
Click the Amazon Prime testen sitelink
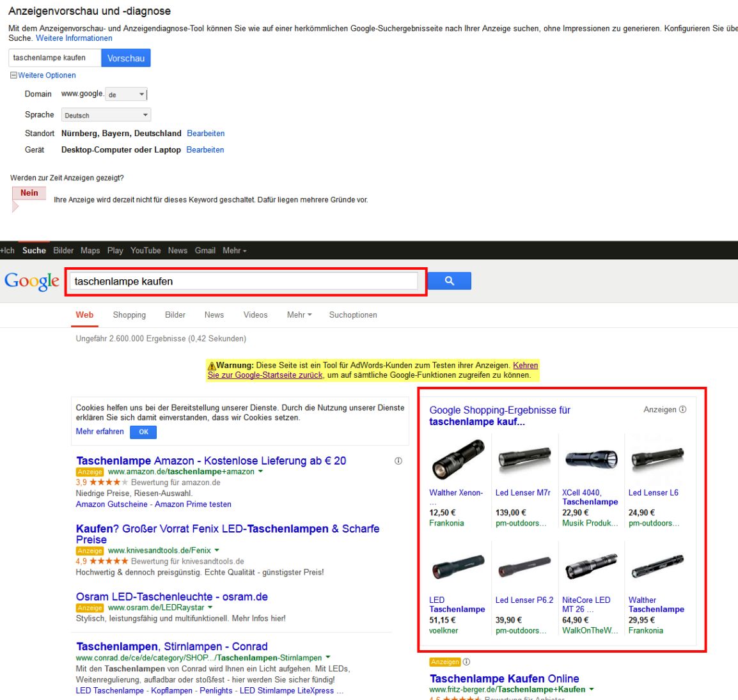point(193,504)
